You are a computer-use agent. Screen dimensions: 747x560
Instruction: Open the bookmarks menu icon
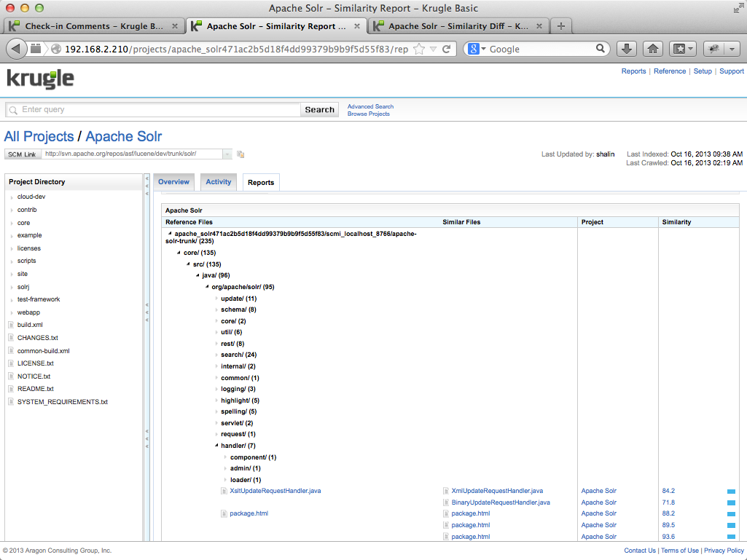point(683,49)
